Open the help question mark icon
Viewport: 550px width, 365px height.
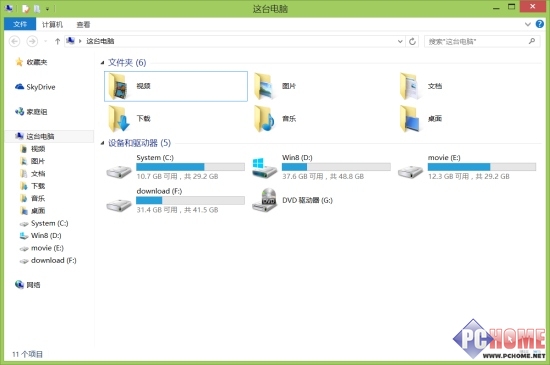click(539, 24)
